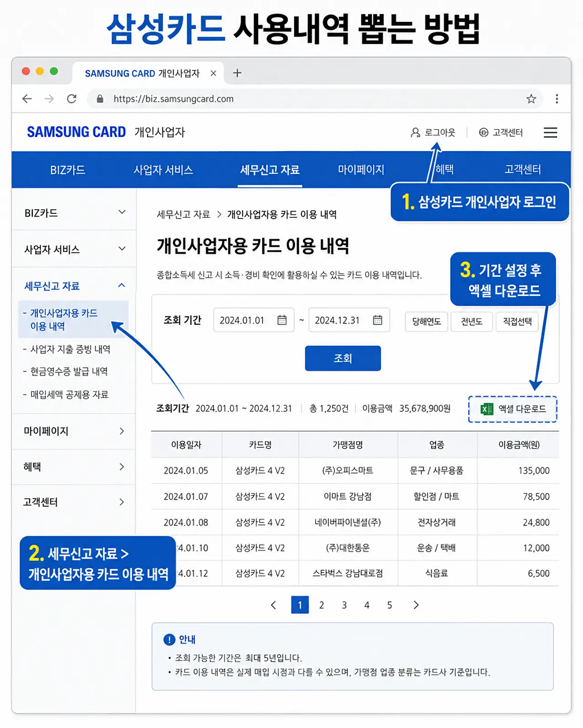
Task: Select the 전년도 period button
Action: pyautogui.click(x=471, y=321)
